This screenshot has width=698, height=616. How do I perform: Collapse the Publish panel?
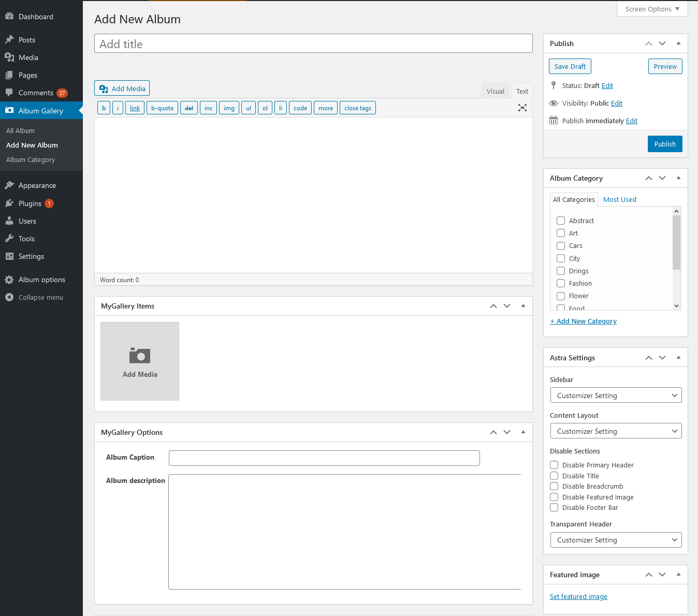(x=678, y=43)
